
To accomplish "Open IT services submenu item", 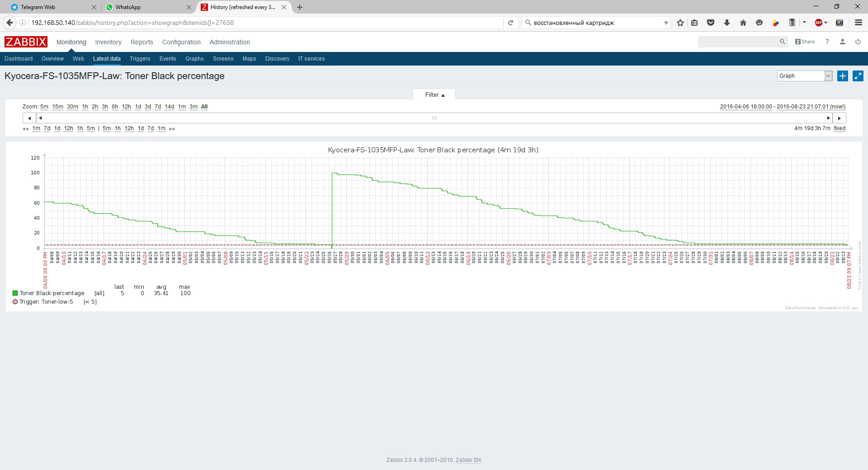I will tap(311, 59).
